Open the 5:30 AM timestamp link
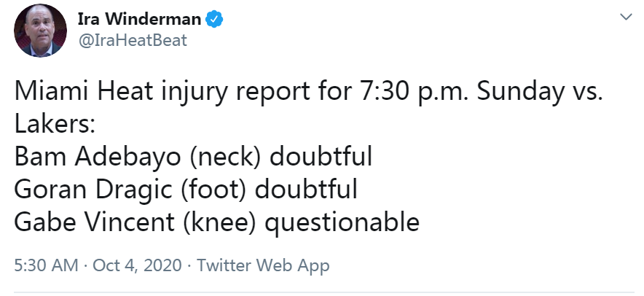Image resolution: width=644 pixels, height=296 pixels. [x=46, y=265]
